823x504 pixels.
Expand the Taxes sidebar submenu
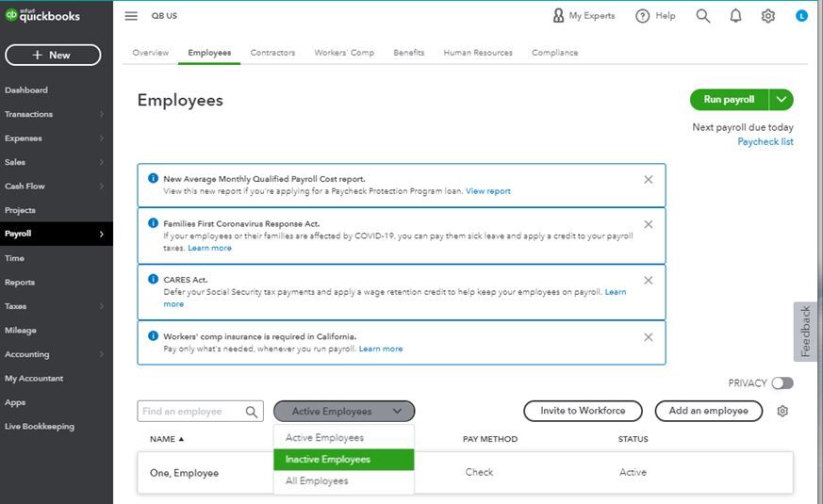tap(102, 306)
